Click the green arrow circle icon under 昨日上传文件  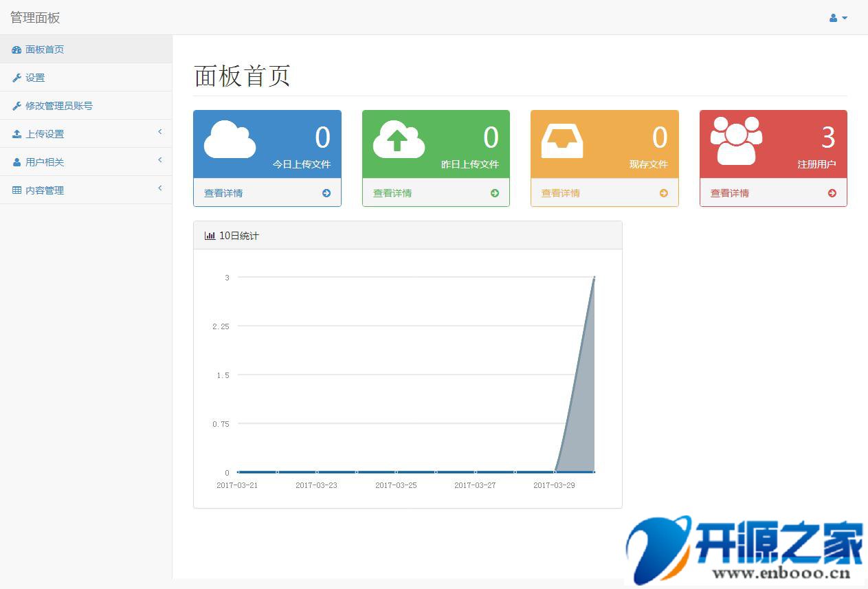(x=495, y=193)
